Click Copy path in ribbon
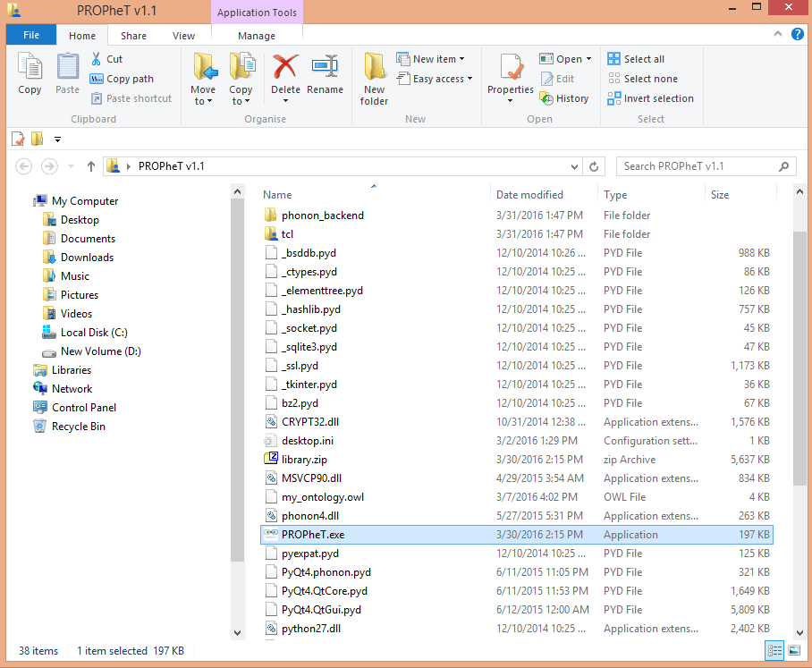Image resolution: width=812 pixels, height=668 pixels. click(123, 79)
